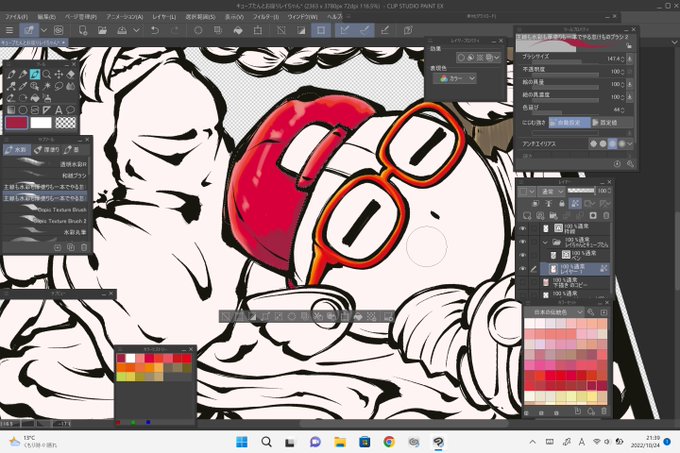The height and width of the screenshot is (453, 680).
Task: Click the 固定値 button in tool property
Action: tap(611, 123)
